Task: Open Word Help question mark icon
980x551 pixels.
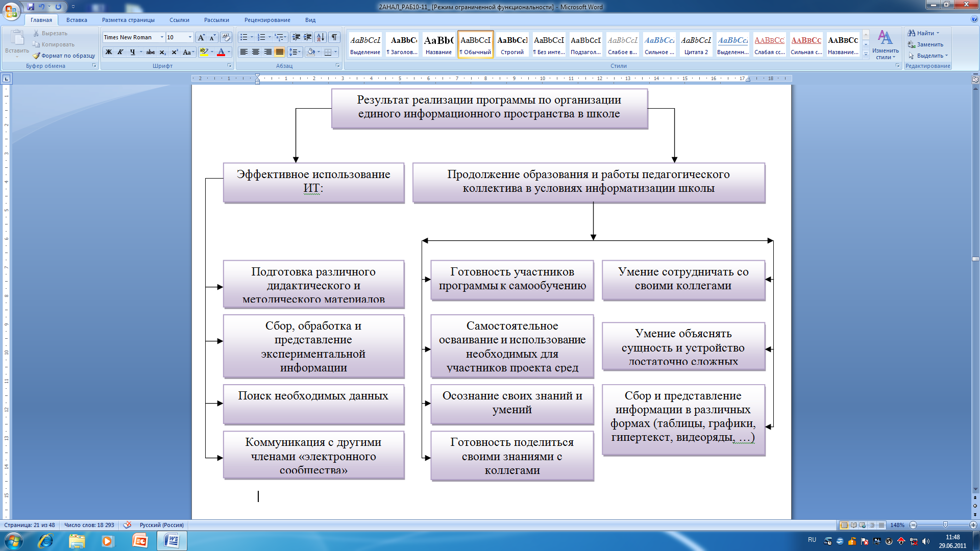Action: (974, 19)
